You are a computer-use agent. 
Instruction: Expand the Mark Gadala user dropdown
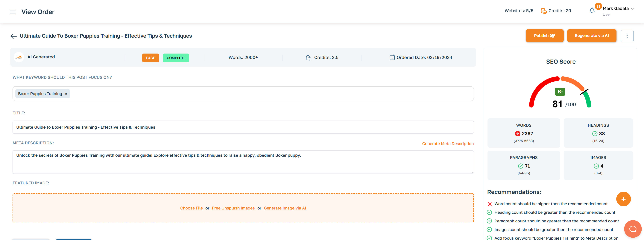632,9
